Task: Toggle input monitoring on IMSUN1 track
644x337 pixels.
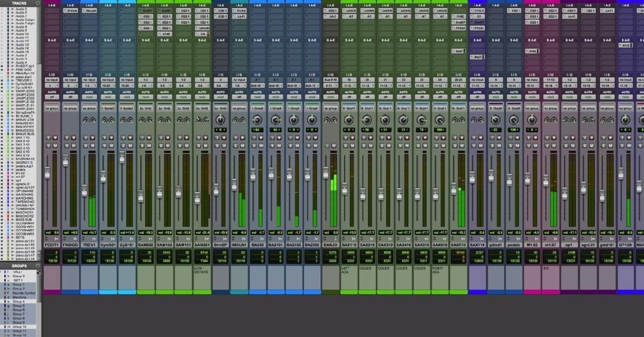Action: point(235,138)
